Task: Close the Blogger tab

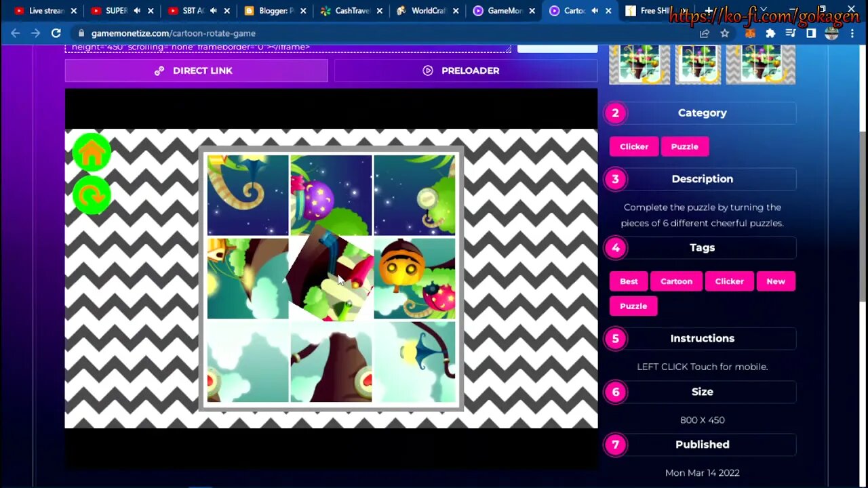Action: coord(302,11)
